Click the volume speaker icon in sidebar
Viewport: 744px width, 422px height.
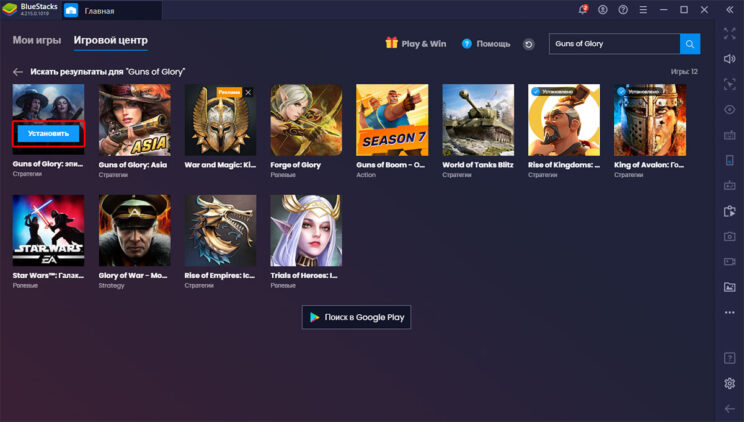tap(729, 58)
